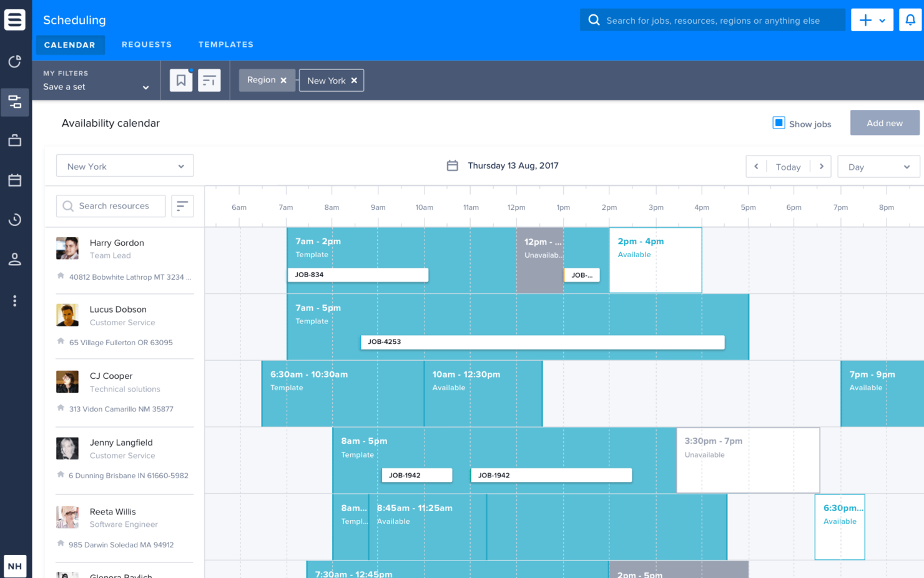Open CJ Cooper's 10am - 12:30pm Available block
This screenshot has width=924, height=578.
[x=483, y=393]
